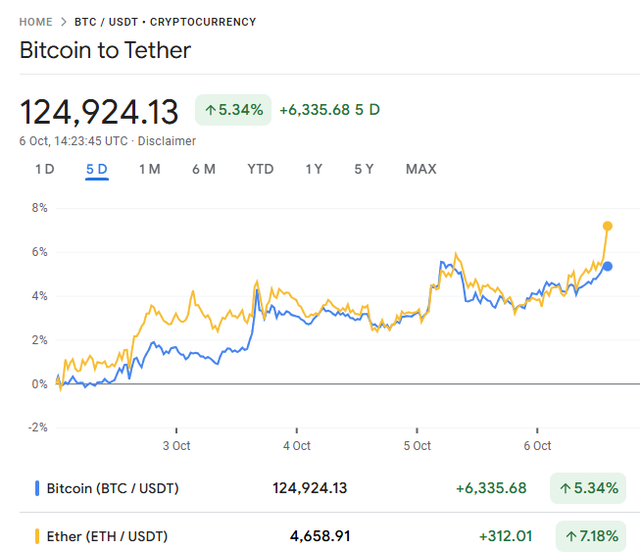Image resolution: width=640 pixels, height=559 pixels.
Task: Open the Ether (ETH / USDT) row
Action: point(109,536)
